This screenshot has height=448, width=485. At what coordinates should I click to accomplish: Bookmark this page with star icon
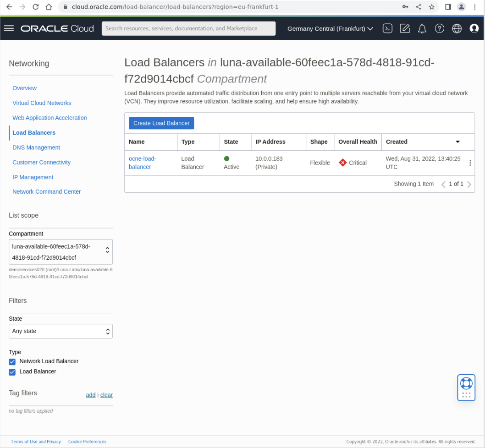(x=431, y=7)
